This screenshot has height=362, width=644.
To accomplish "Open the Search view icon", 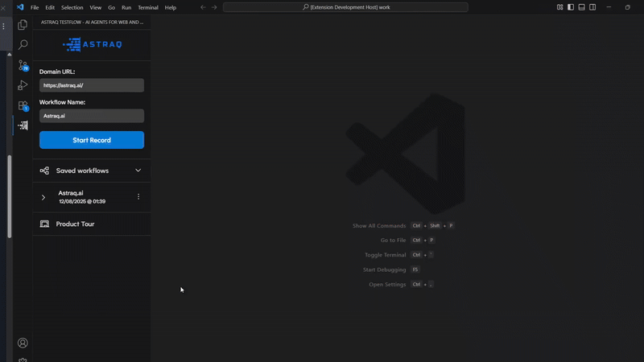I will tap(23, 45).
